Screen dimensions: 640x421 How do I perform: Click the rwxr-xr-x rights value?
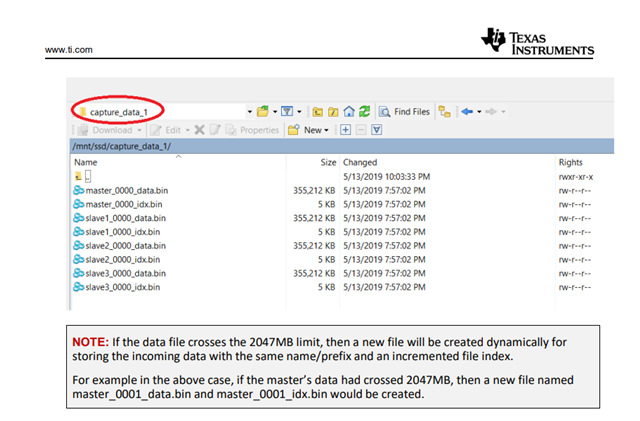[576, 177]
